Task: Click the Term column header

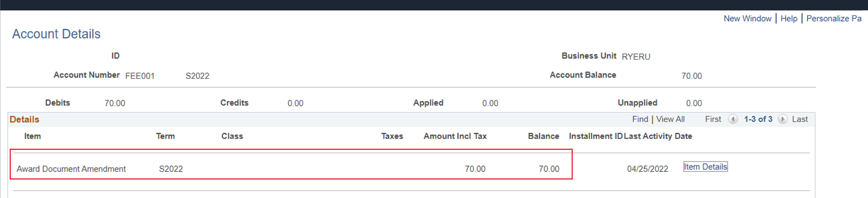Action: click(165, 136)
